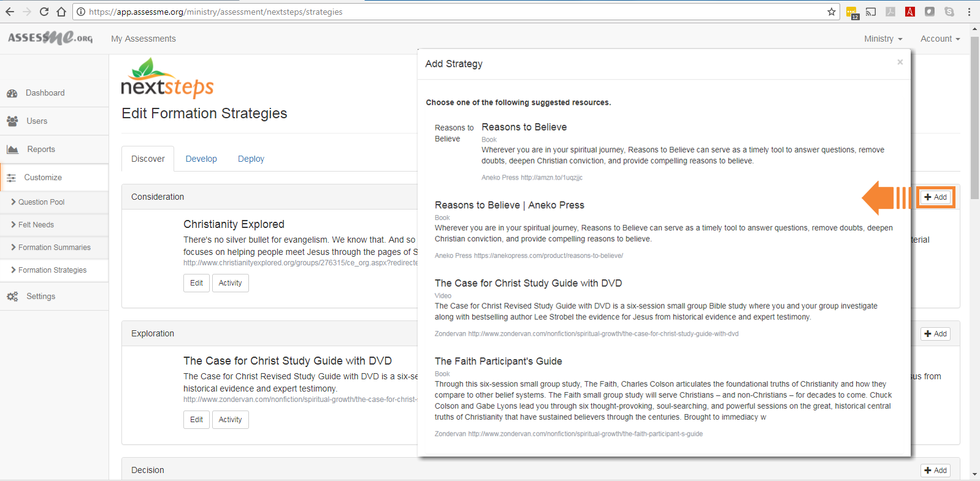The image size is (980, 481).
Task: Click the cast screen icon
Action: 871,12
